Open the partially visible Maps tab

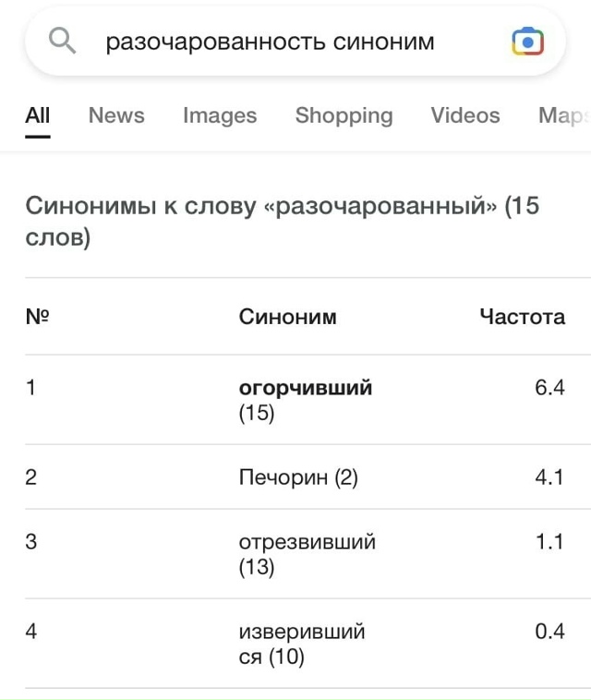click(x=563, y=116)
